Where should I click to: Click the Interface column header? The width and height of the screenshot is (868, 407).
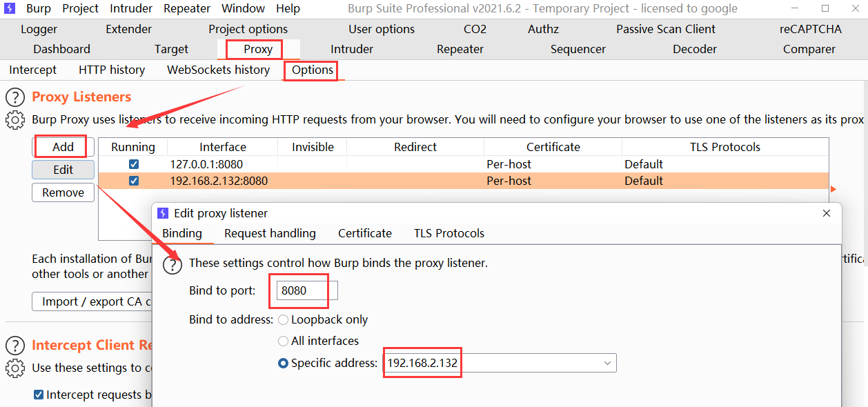(x=223, y=147)
